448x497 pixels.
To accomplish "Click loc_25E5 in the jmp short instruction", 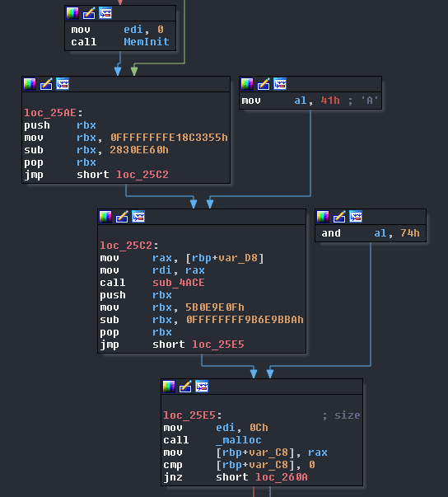I will click(x=218, y=345).
